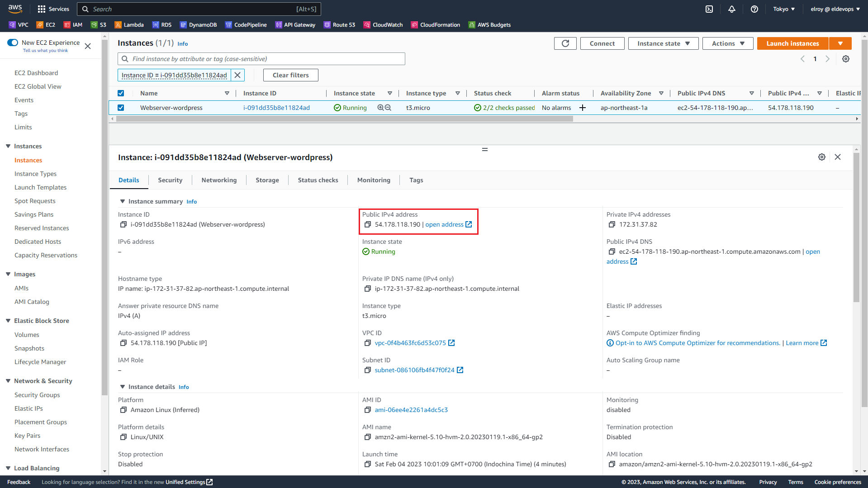Collapse the Instance details section
This screenshot has width=868, height=488.
tap(122, 387)
